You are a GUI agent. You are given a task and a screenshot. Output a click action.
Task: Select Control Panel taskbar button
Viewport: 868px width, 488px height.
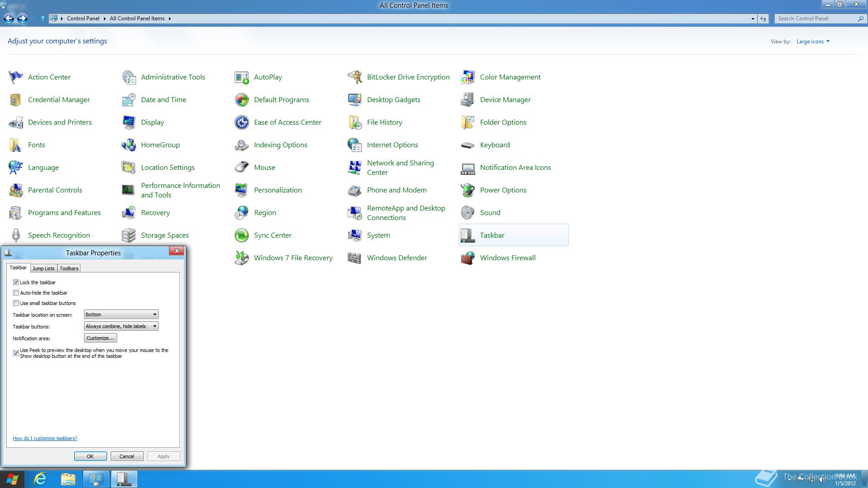coord(96,479)
